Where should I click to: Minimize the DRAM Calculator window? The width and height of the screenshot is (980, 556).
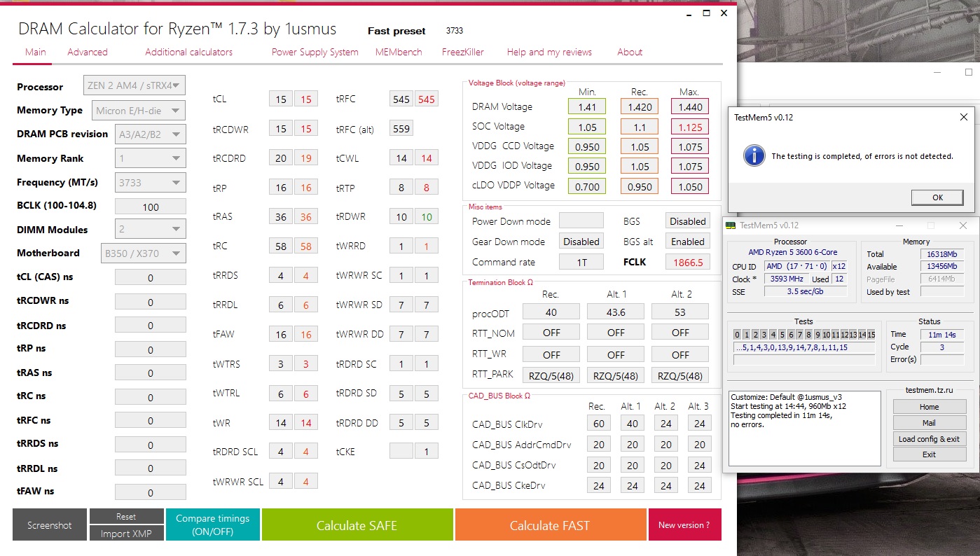tap(686, 13)
